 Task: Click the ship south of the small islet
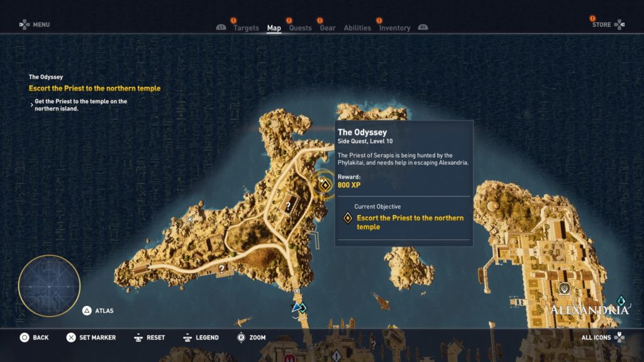[382, 302]
